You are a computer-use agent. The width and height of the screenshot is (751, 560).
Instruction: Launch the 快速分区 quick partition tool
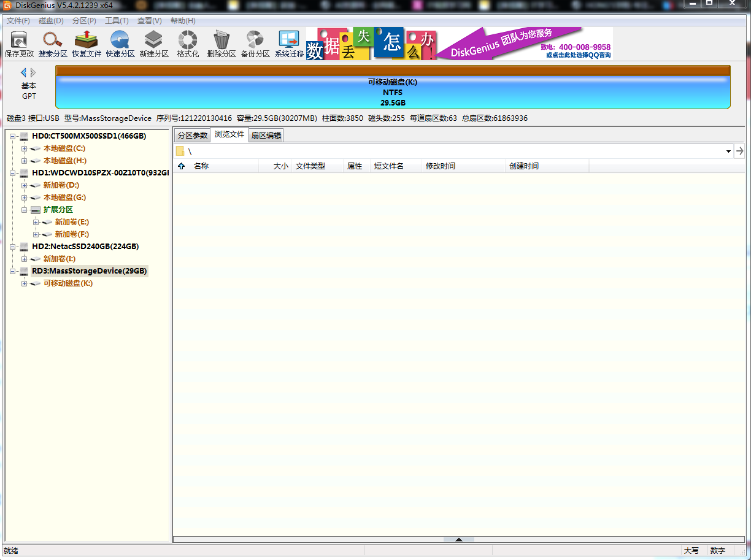tap(120, 44)
